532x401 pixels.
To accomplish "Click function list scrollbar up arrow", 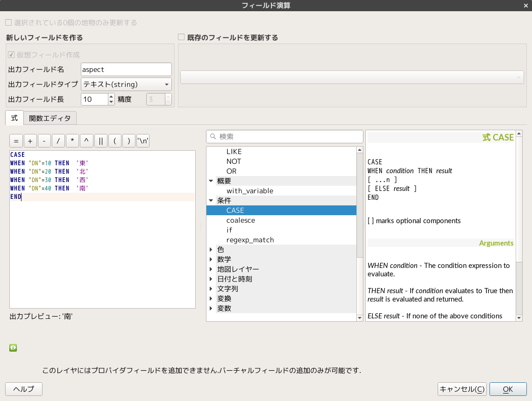I will (360, 150).
